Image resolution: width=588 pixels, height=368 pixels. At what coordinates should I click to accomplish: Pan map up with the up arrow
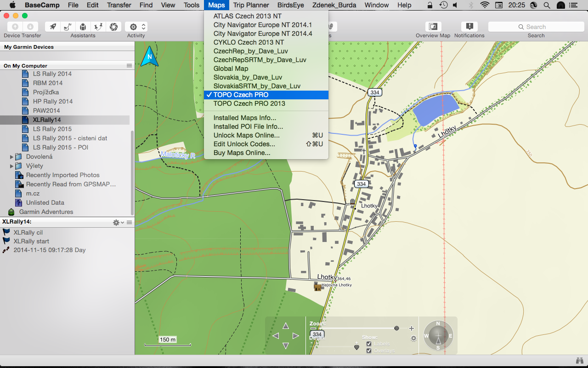(x=285, y=326)
